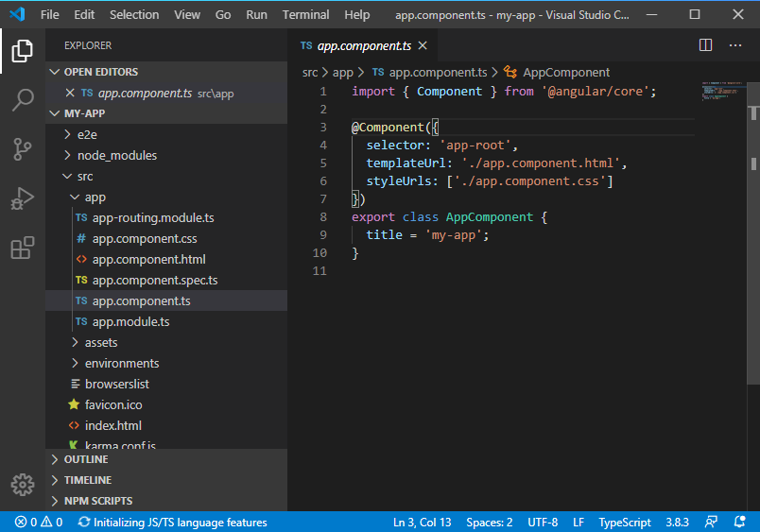Image resolution: width=760 pixels, height=532 pixels.
Task: Click the AppComponent class symbol icon in breadcrumb
Action: [x=510, y=72]
